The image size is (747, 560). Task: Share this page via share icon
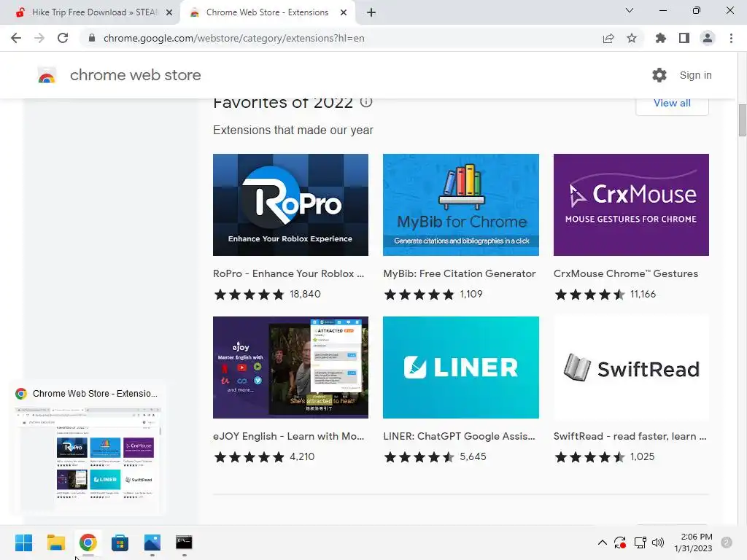pyautogui.click(x=608, y=38)
